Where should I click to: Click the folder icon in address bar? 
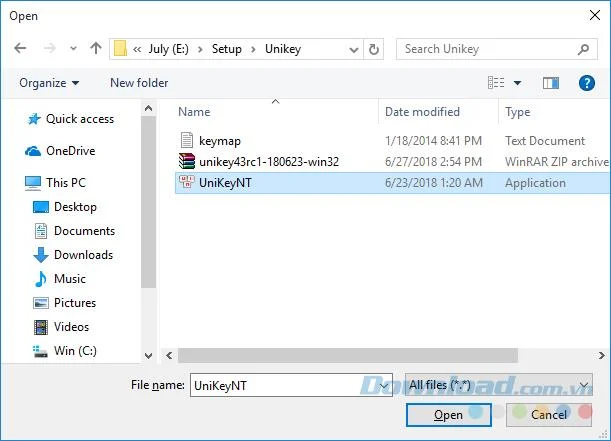(x=120, y=49)
